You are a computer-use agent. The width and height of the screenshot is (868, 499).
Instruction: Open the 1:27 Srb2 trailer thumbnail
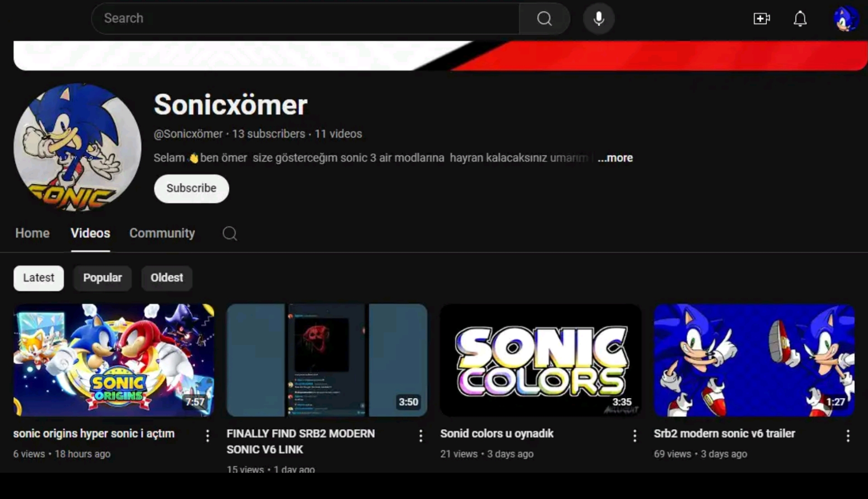754,360
